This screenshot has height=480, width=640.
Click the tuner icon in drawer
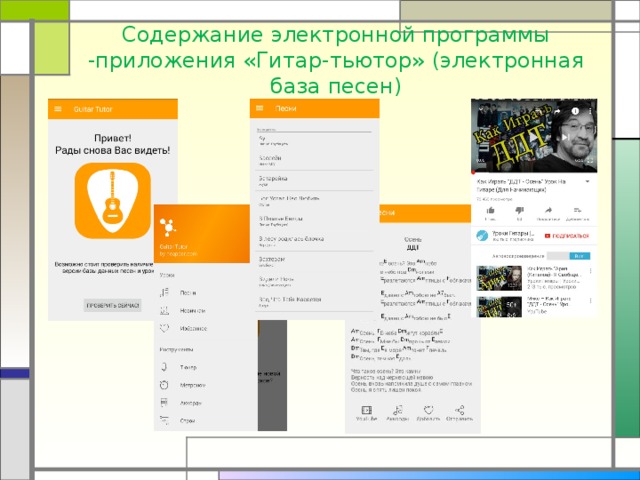point(164,367)
